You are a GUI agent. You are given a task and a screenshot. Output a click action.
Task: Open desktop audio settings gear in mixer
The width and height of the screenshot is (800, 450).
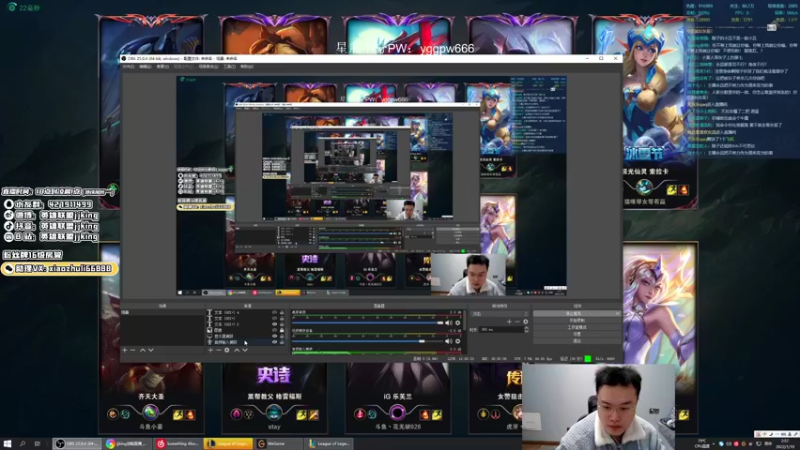(458, 322)
